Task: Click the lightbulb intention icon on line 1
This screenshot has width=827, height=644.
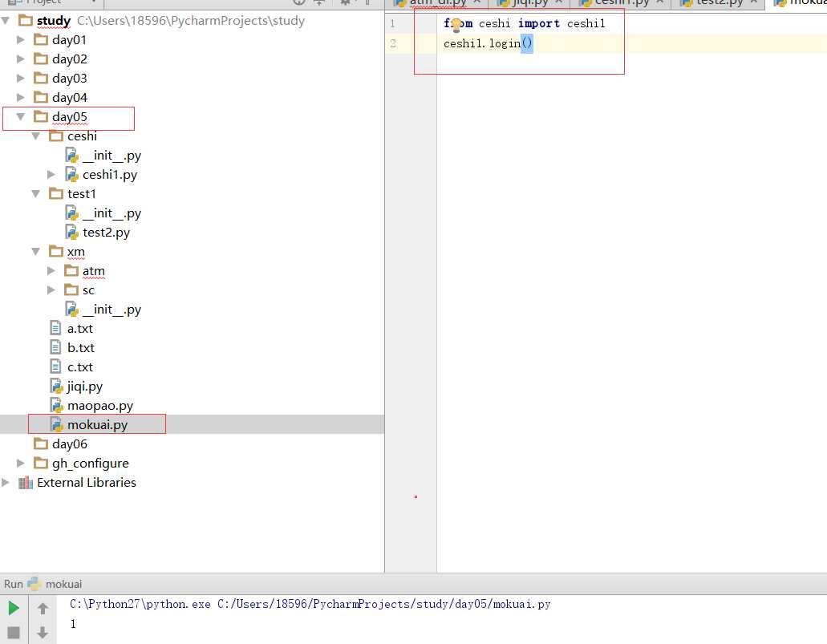Action: click(x=456, y=25)
